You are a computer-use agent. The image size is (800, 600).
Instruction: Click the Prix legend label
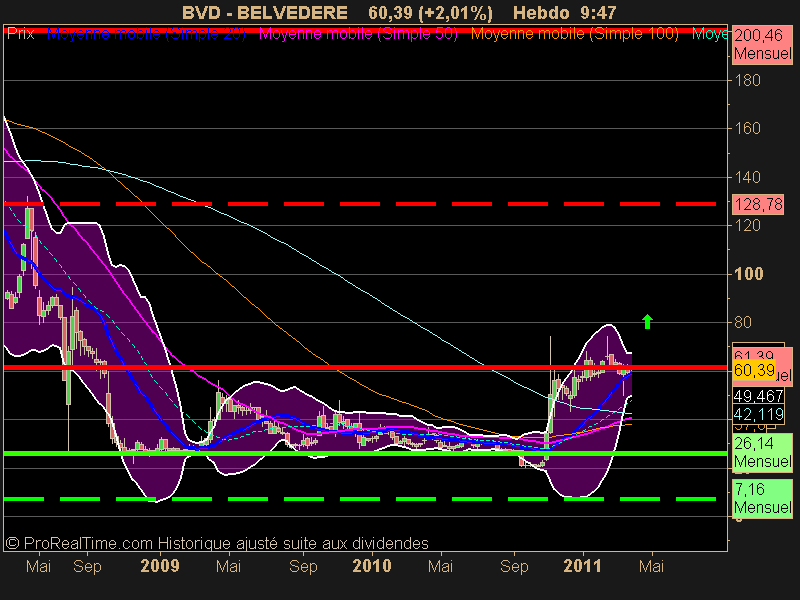pos(20,34)
